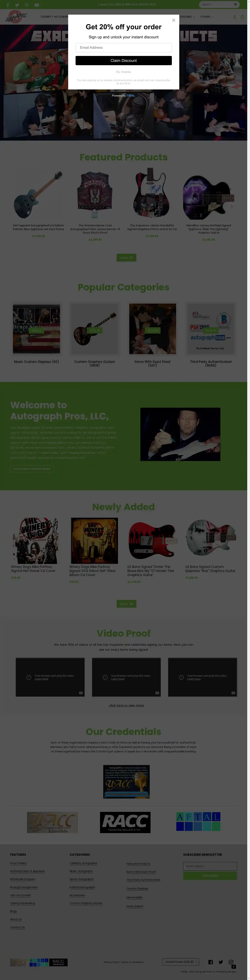
Task: Advance featured products with right arrow
Action: click(231, 206)
